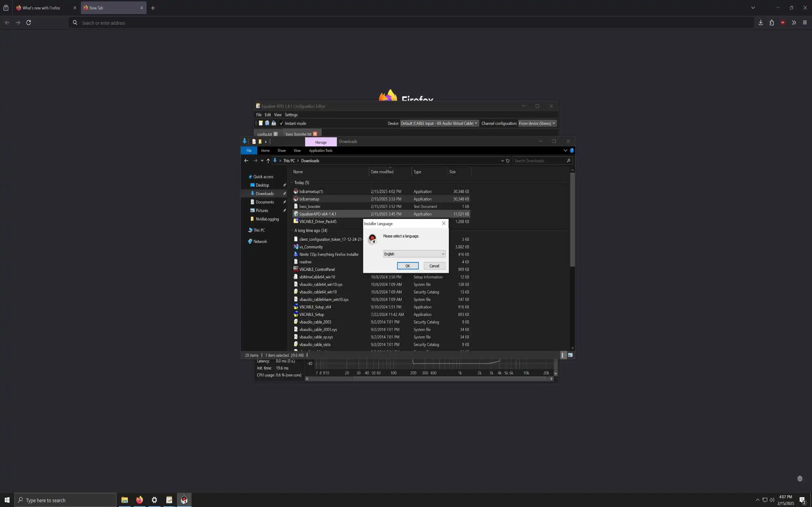
Task: Open the Settings menu in Equalizer APO
Action: (291, 115)
